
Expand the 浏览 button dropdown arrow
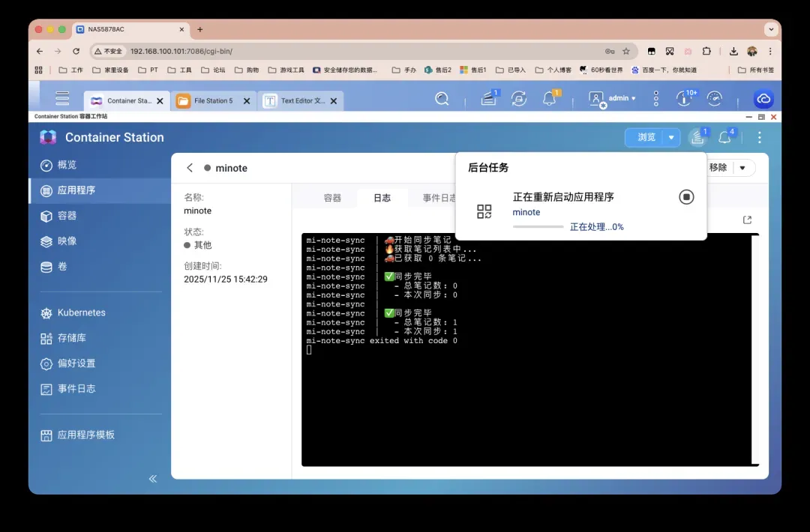tap(671, 138)
